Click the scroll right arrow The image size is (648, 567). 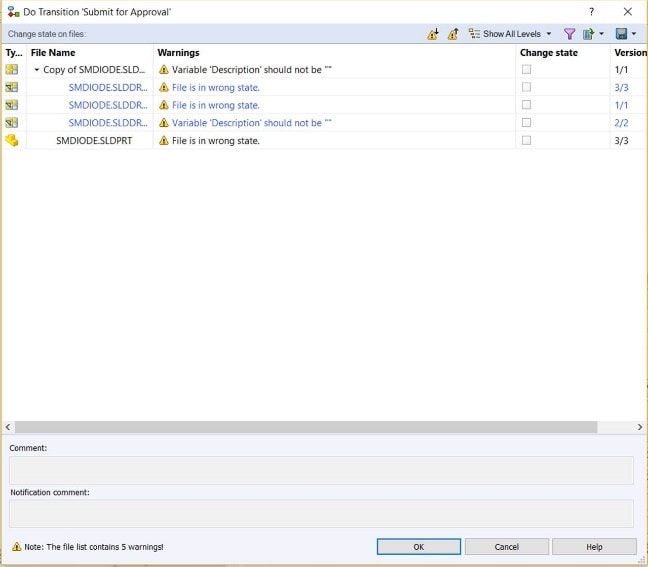pyautogui.click(x=640, y=427)
